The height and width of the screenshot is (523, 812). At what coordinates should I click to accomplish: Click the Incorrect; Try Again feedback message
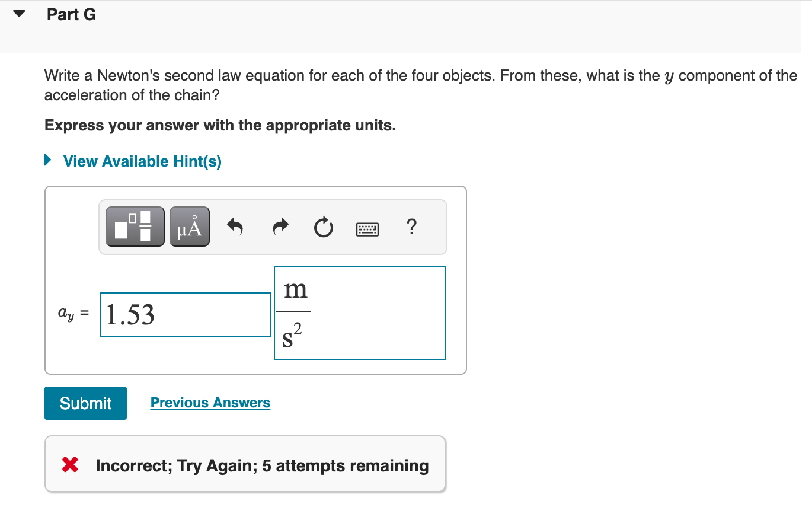262,466
